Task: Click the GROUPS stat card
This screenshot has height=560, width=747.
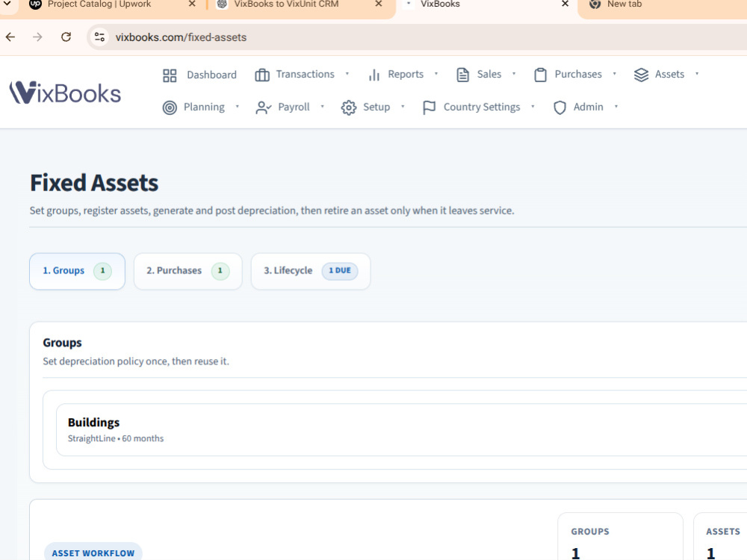Action: 620,537
